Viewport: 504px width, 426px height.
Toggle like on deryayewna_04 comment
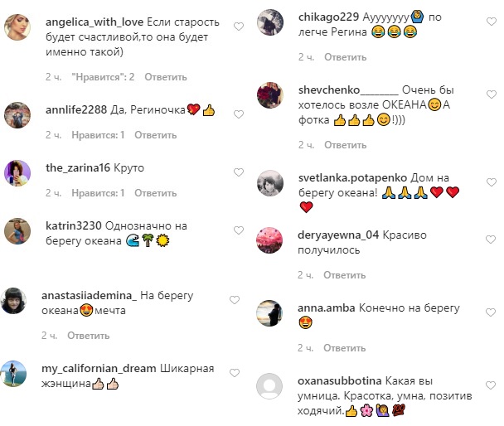(491, 240)
